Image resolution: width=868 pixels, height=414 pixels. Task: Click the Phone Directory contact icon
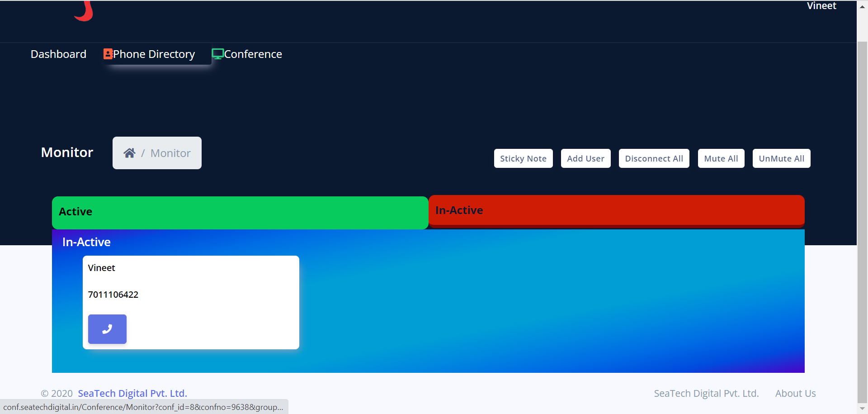(x=108, y=54)
